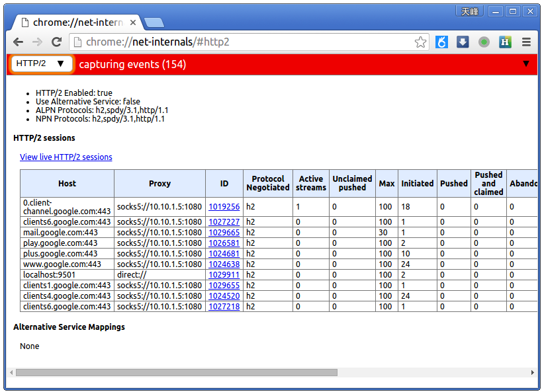Open session ID 1029911
Viewport: 542px width, 392px height.
click(x=224, y=275)
